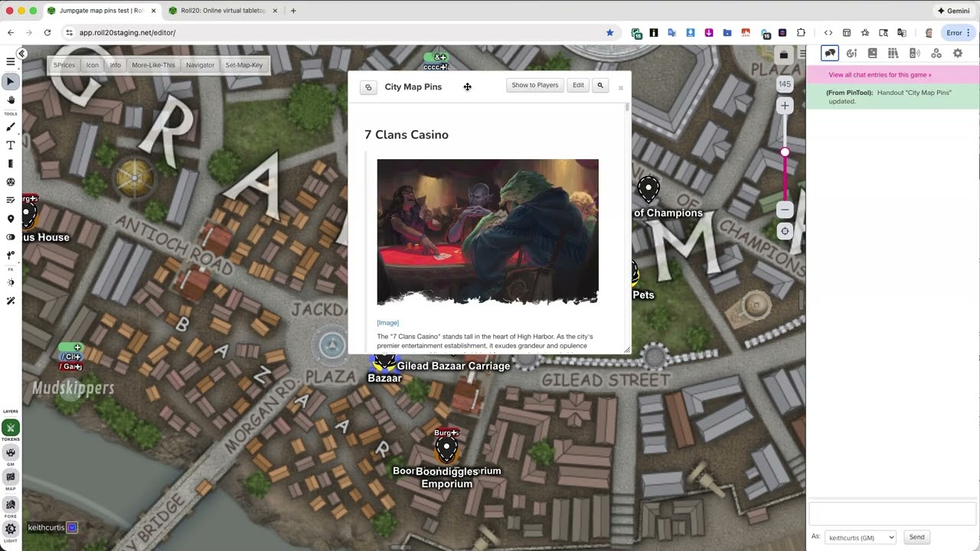980x551 pixels.
Task: Click the Info macro button
Action: (115, 65)
